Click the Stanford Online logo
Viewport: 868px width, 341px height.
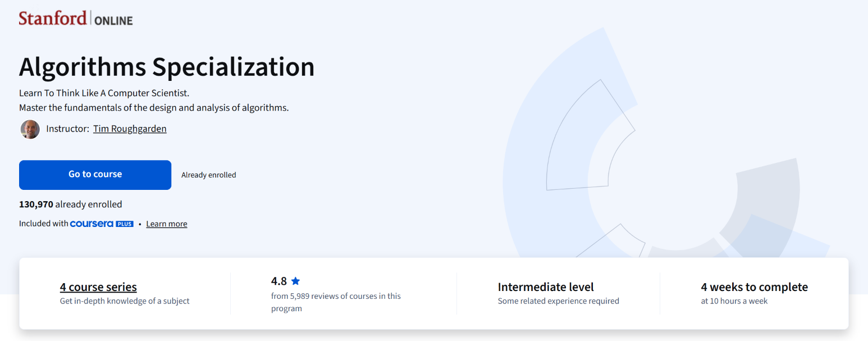[x=76, y=18]
